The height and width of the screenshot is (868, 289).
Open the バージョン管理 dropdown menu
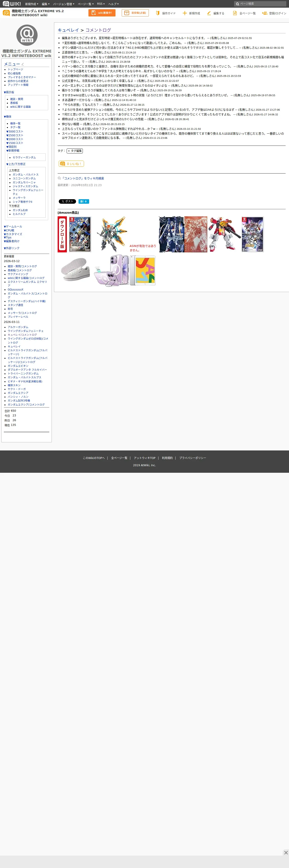coord(64,4)
